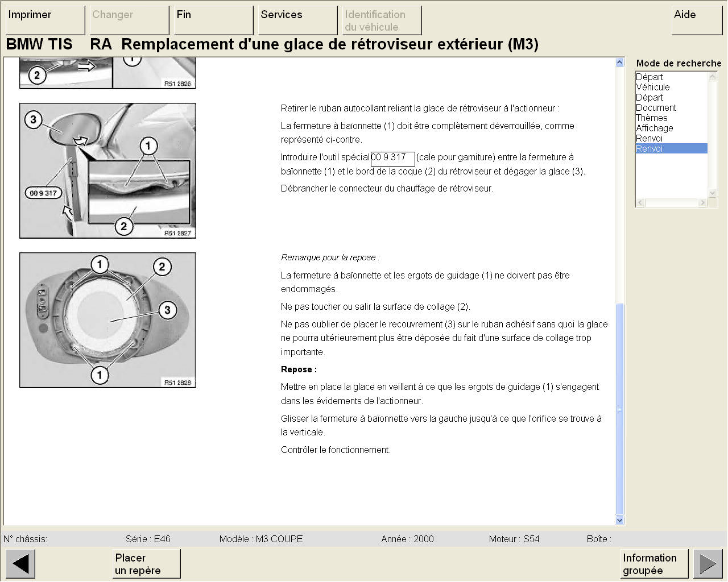Click the Fin button
The height and width of the screenshot is (582, 728).
tap(213, 20)
